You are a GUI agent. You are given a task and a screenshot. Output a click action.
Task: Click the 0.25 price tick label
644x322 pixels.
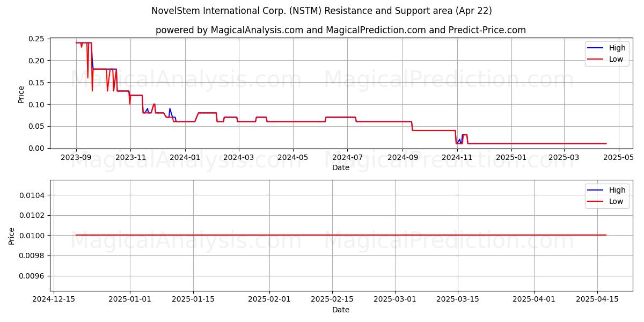(x=36, y=39)
